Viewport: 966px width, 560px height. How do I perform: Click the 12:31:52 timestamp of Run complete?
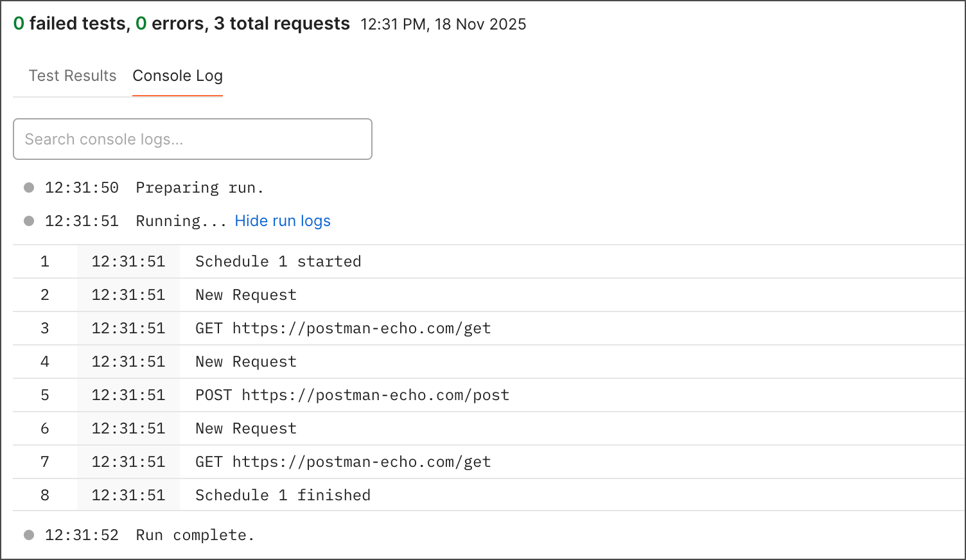82,535
